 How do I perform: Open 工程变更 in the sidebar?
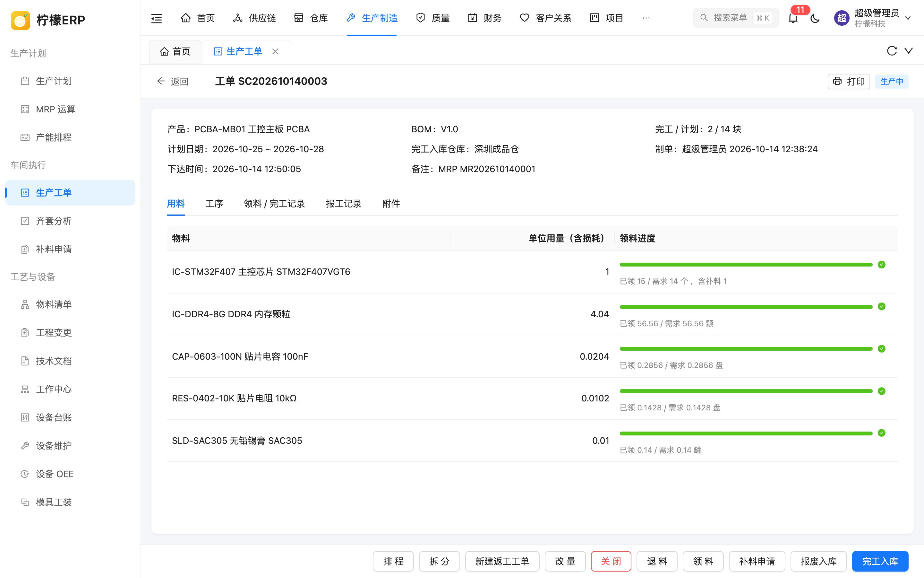(70, 333)
